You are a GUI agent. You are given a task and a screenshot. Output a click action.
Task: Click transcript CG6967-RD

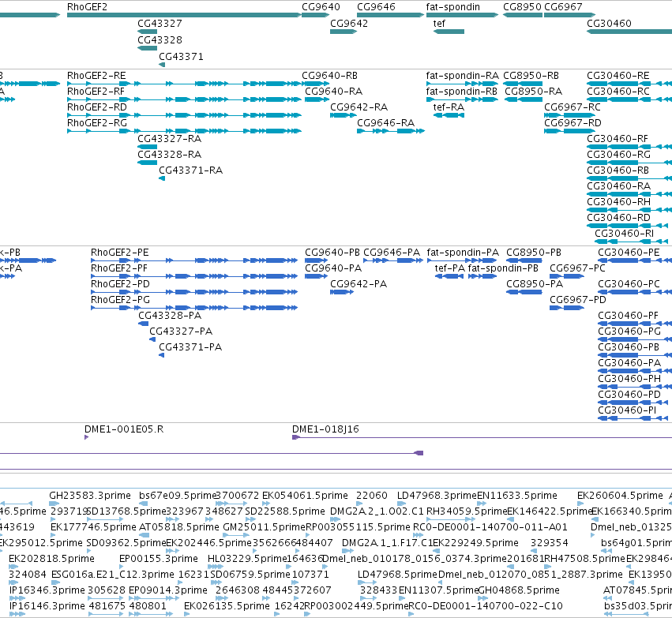click(x=573, y=123)
